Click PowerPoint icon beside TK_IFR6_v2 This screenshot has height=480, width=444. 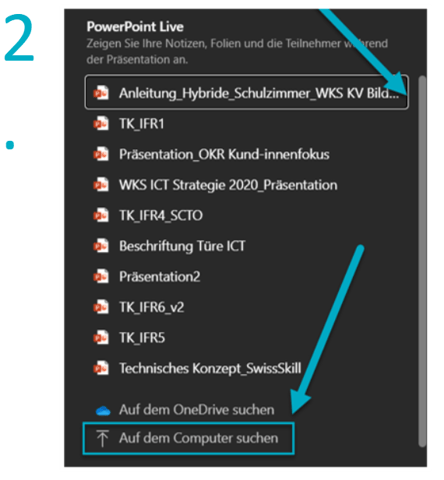pos(101,307)
